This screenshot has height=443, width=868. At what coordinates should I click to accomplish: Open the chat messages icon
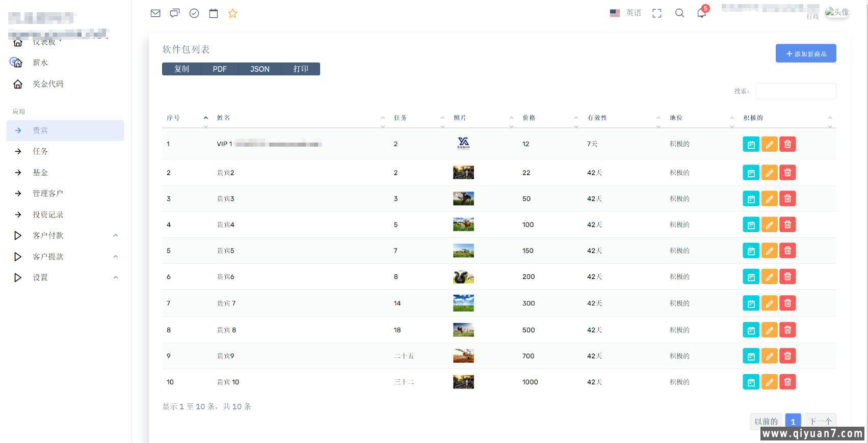pos(175,13)
